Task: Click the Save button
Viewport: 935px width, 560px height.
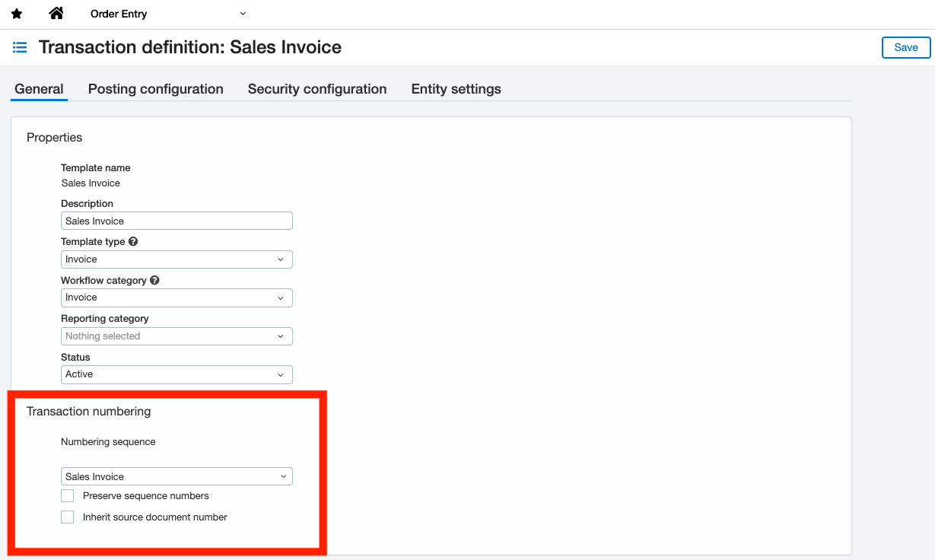Action: coord(905,47)
